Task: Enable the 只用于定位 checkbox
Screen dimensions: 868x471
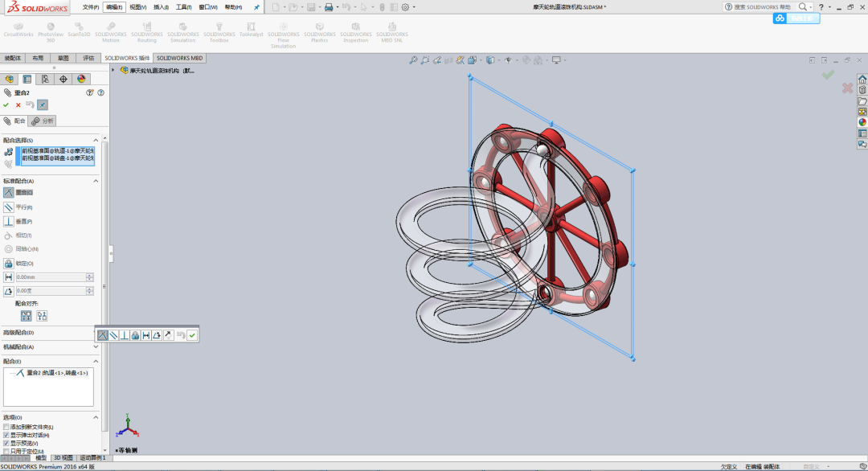Action: [x=6, y=451]
